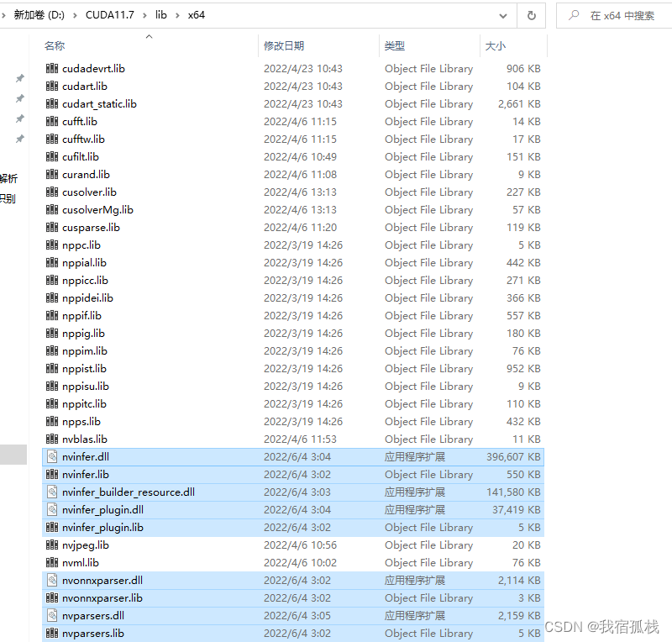The height and width of the screenshot is (642, 672).
Task: Click the nvjpeg.lib file icon
Action: [52, 545]
